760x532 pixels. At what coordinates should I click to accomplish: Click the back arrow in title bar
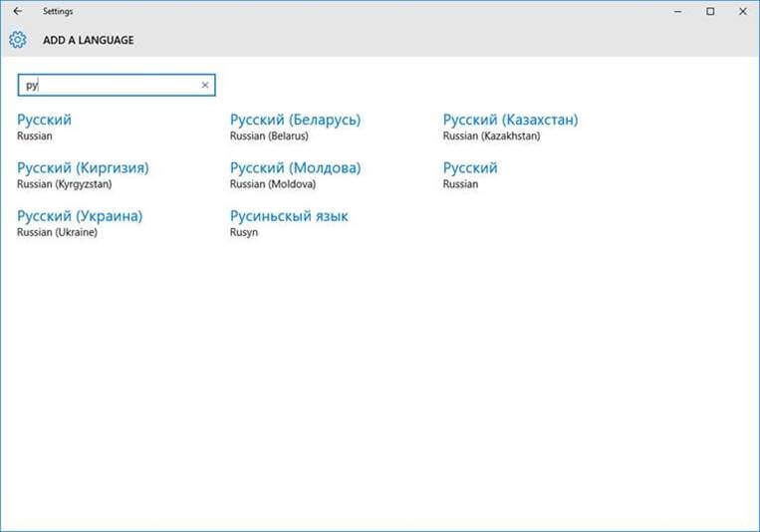[18, 12]
